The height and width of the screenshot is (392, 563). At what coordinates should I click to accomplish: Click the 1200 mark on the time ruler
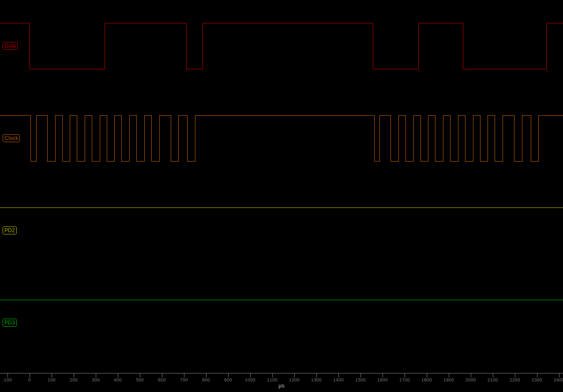[294, 379]
